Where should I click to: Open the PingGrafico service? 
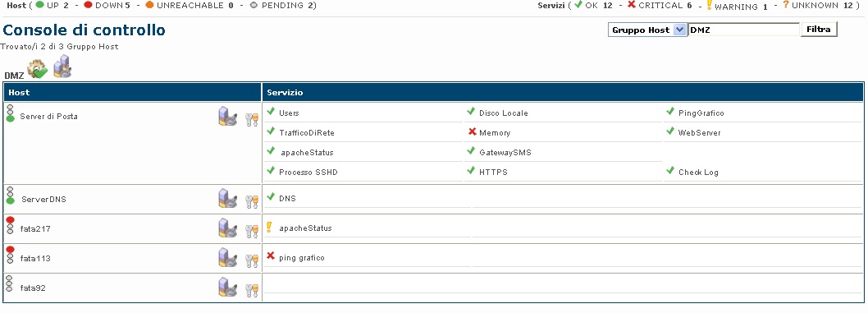pyautogui.click(x=701, y=113)
